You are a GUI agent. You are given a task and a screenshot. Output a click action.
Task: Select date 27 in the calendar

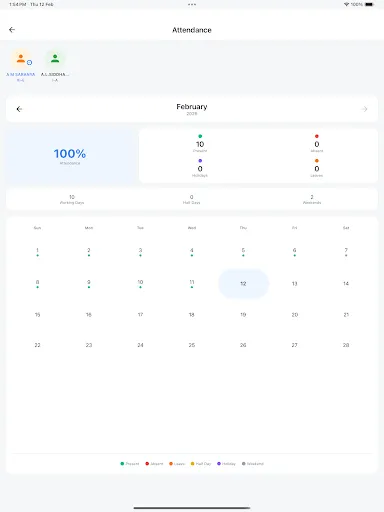click(295, 345)
